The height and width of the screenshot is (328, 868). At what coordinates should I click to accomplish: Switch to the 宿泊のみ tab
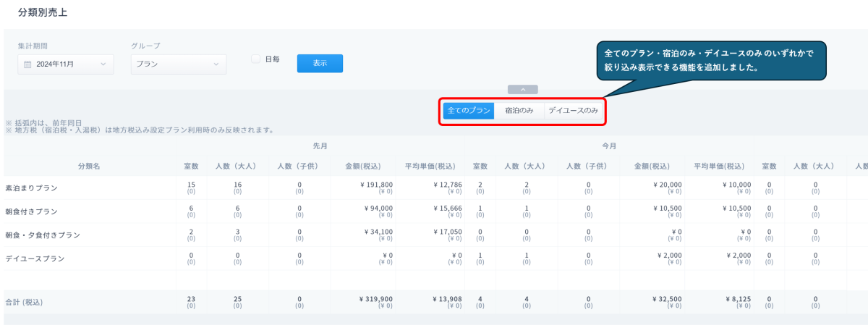pos(519,111)
